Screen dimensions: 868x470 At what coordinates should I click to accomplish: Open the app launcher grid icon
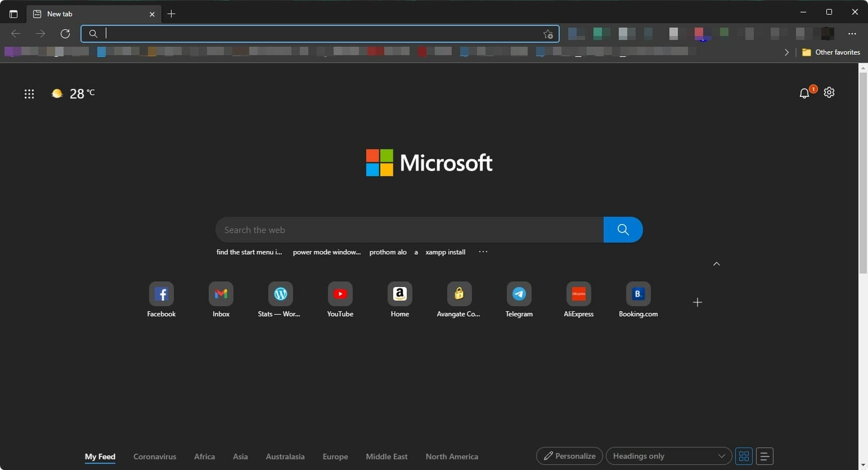tap(29, 94)
